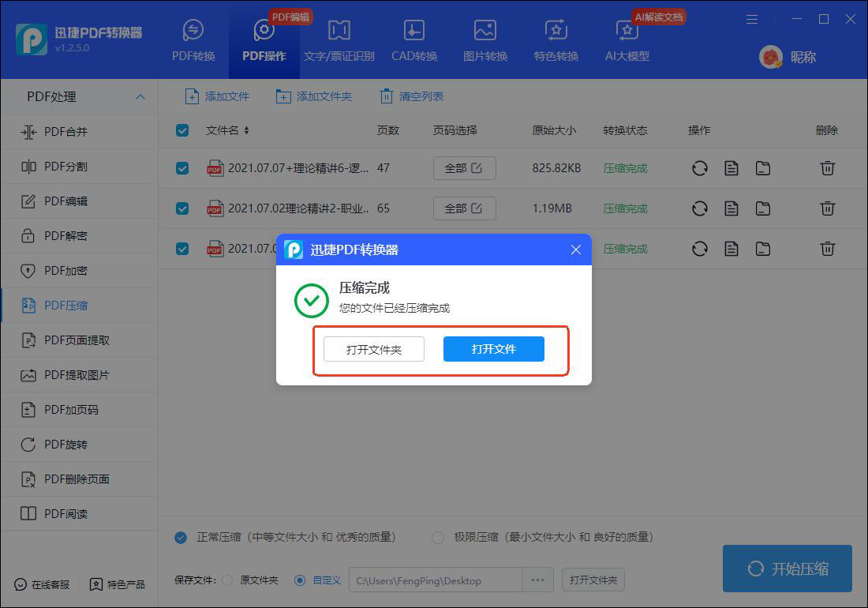Open the hamburger menu icon in title bar

coord(752,20)
